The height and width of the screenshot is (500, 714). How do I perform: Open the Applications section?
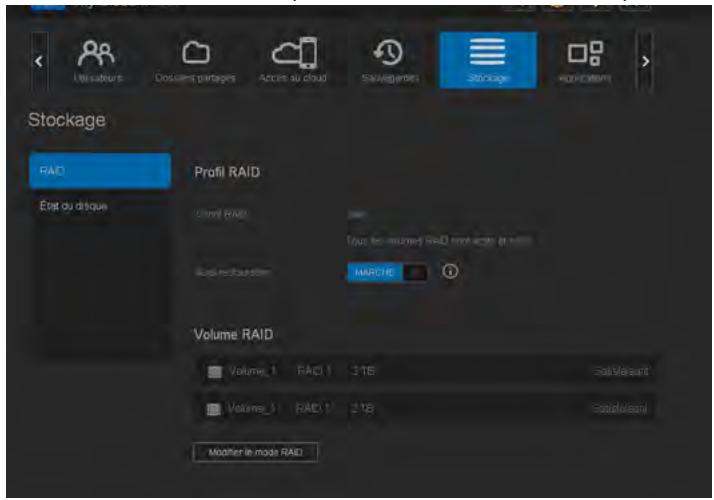tap(585, 61)
